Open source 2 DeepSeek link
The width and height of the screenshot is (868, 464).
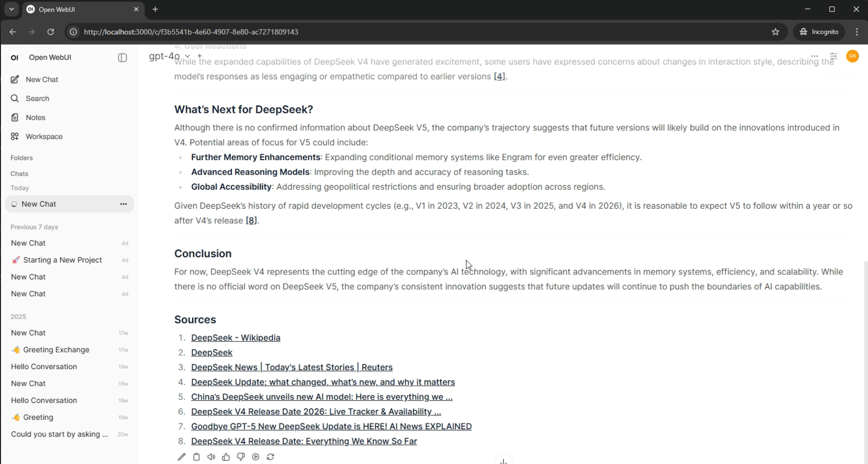(x=211, y=353)
